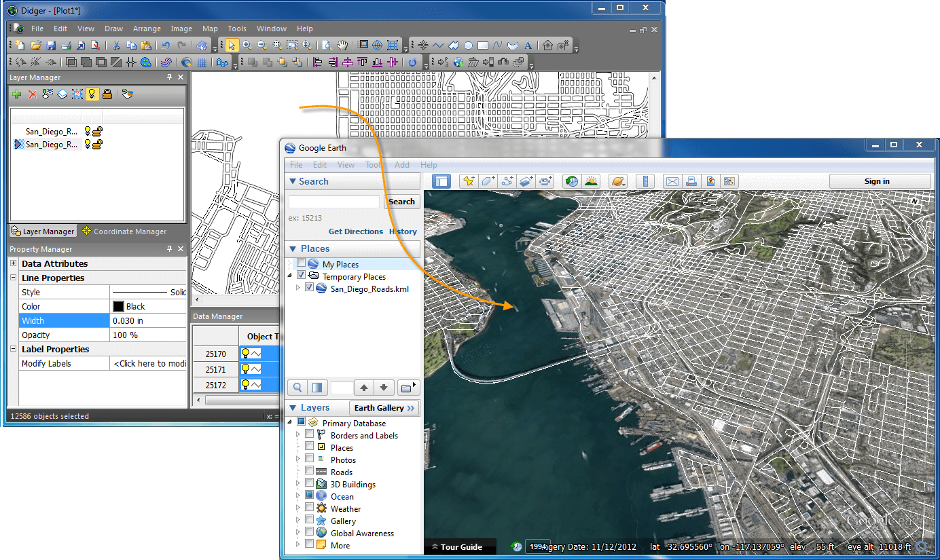The image size is (940, 560).
Task: Open planet dropdown in Google Earth toolbar
Action: (x=618, y=181)
